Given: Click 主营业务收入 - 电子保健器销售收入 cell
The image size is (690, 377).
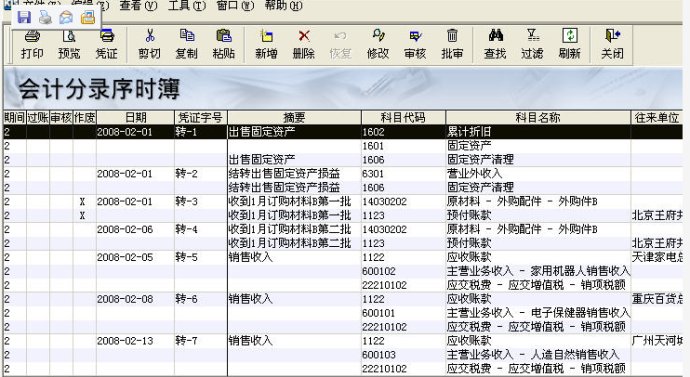Looking at the screenshot, I should 538,313.
